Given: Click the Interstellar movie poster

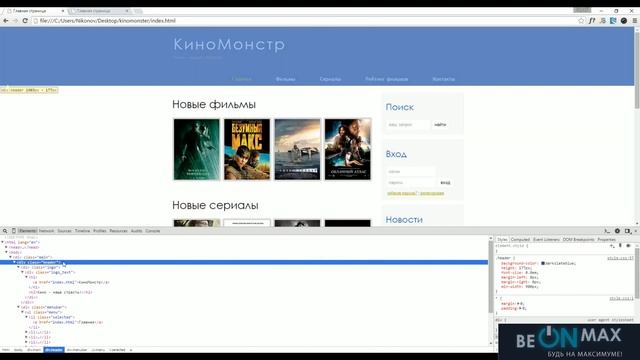Looking at the screenshot, I should point(297,149).
